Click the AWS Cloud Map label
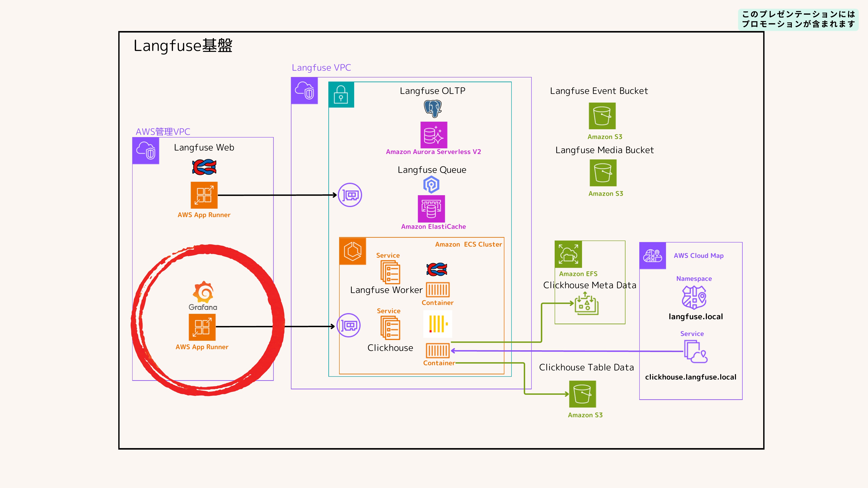This screenshot has height=488, width=868. [x=699, y=256]
